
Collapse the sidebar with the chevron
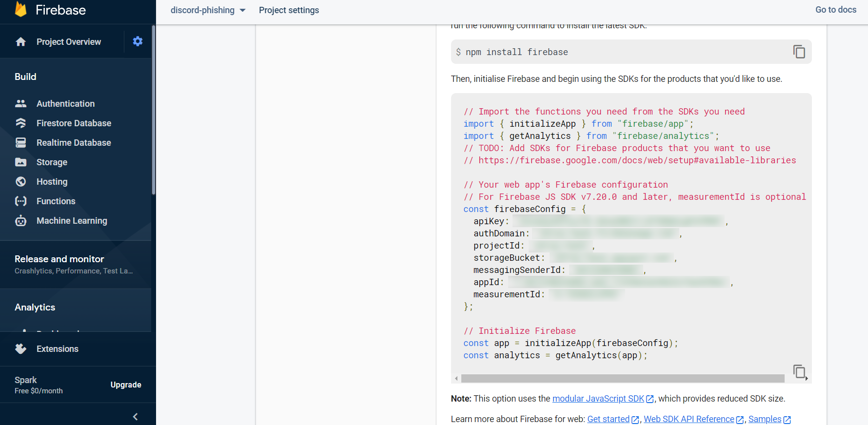[x=136, y=417]
